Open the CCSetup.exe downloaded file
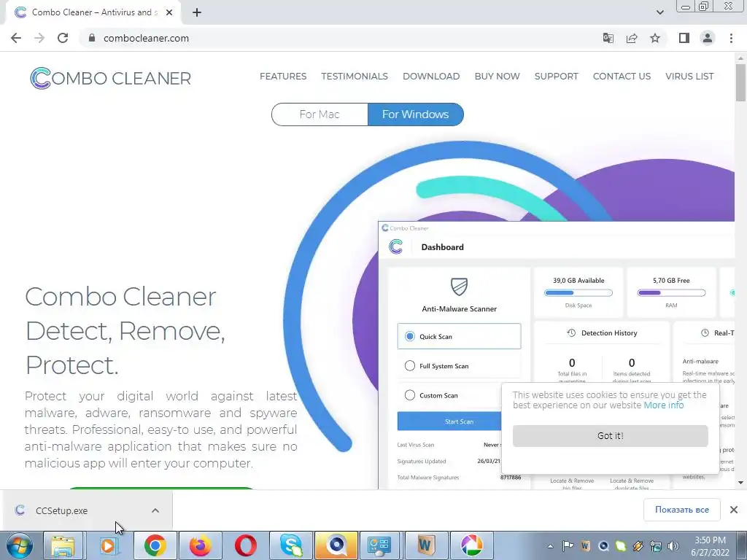This screenshot has width=747, height=560. (61, 510)
